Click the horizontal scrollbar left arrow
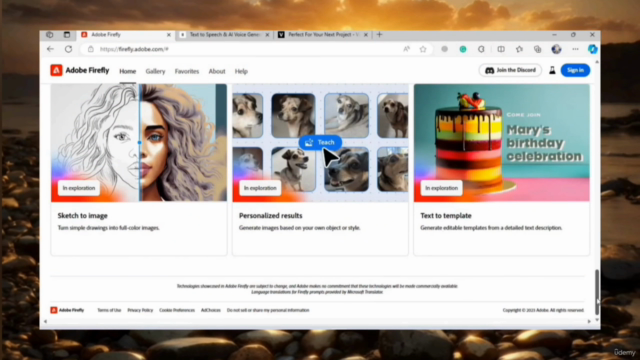The width and height of the screenshot is (640, 360). point(45,322)
